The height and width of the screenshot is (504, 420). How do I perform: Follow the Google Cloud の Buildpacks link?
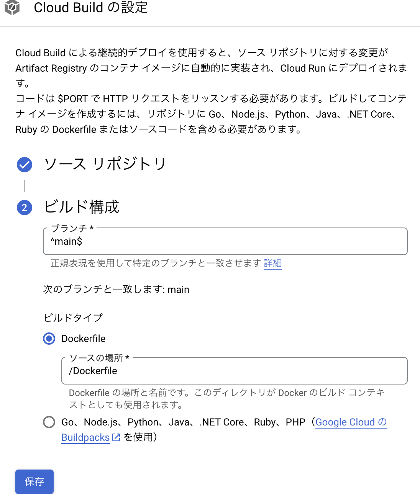pyautogui.click(x=351, y=422)
